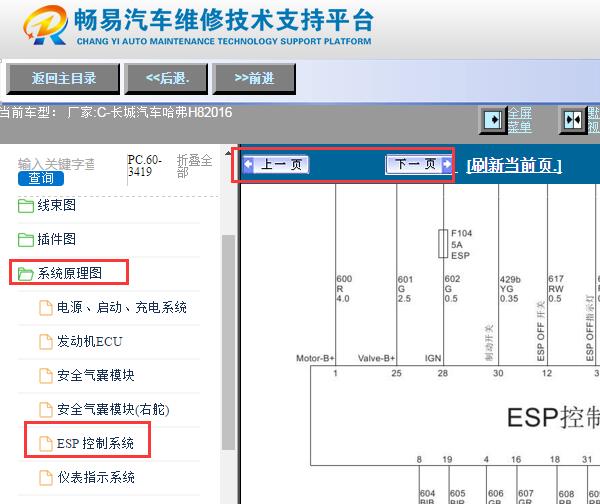Click IGN pin label
The height and width of the screenshot is (504, 600).
(x=433, y=358)
